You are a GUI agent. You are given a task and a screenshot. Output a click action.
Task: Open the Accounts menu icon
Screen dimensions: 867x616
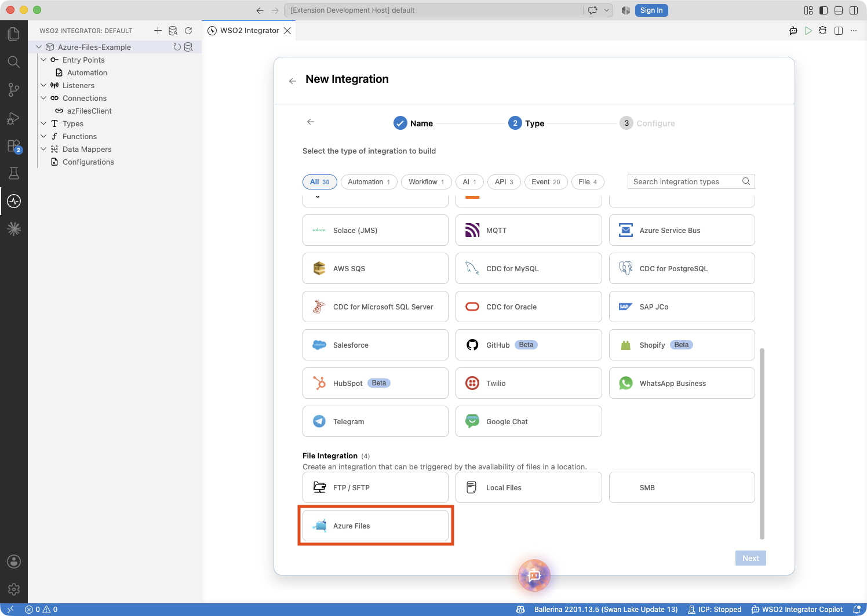point(14,562)
